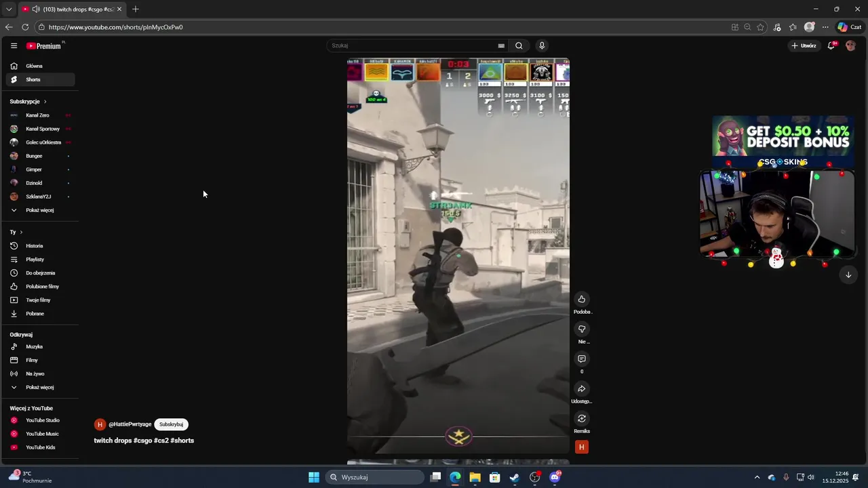Open Kanał Sportowy subscription
The height and width of the screenshot is (488, 868).
click(41, 129)
